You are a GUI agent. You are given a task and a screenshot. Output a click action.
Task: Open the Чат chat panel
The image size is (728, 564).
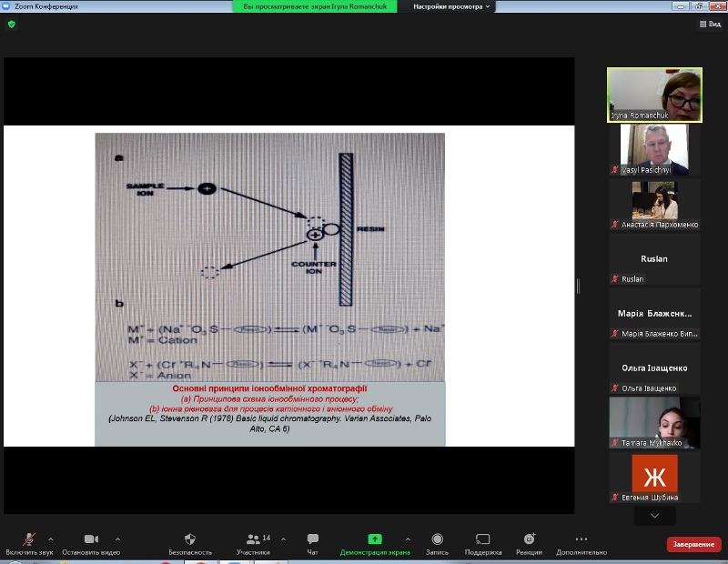[x=312, y=544]
